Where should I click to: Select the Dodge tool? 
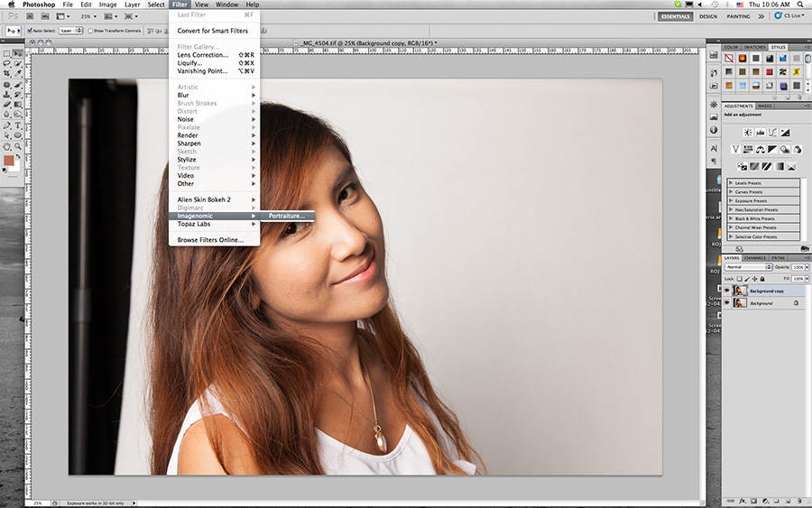[x=18, y=114]
